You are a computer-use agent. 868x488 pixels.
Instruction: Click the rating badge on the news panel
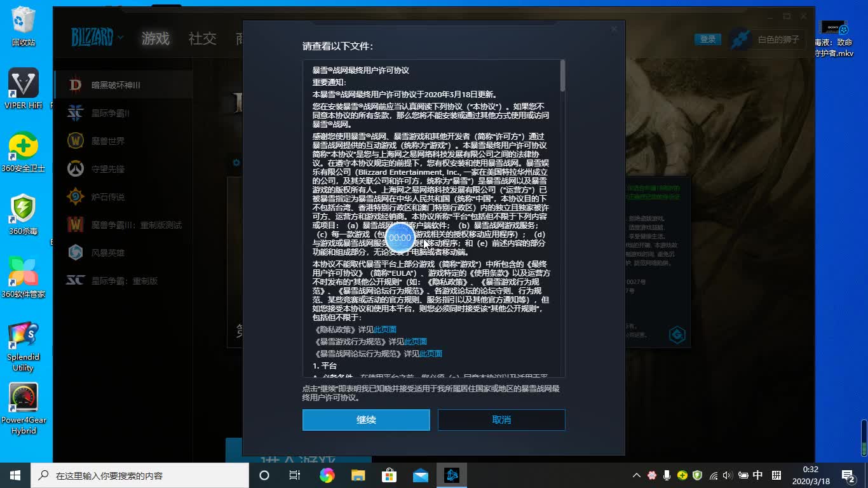(x=677, y=335)
